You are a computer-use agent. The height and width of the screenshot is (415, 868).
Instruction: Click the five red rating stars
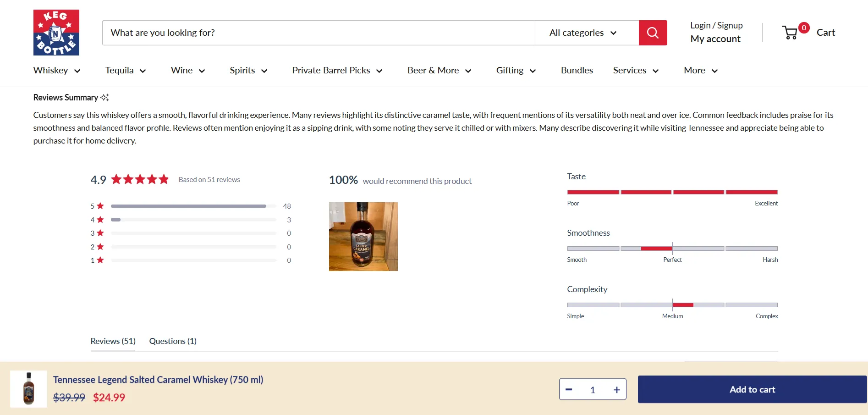point(140,179)
